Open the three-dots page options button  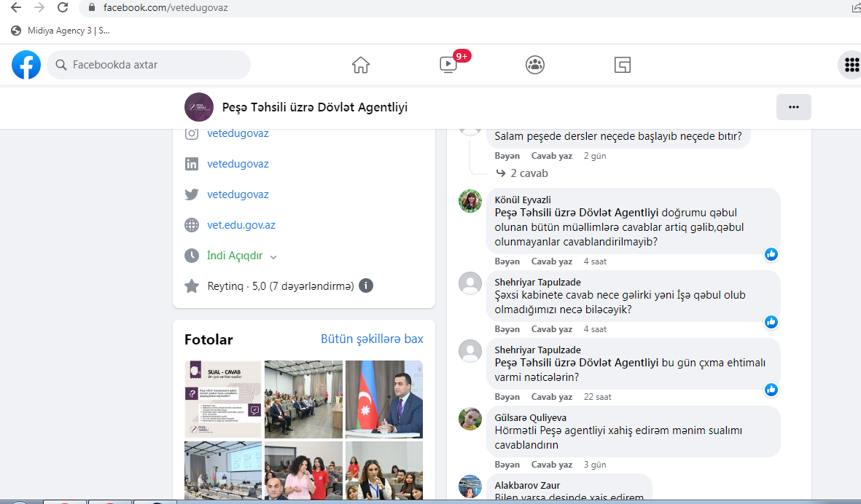(x=793, y=107)
